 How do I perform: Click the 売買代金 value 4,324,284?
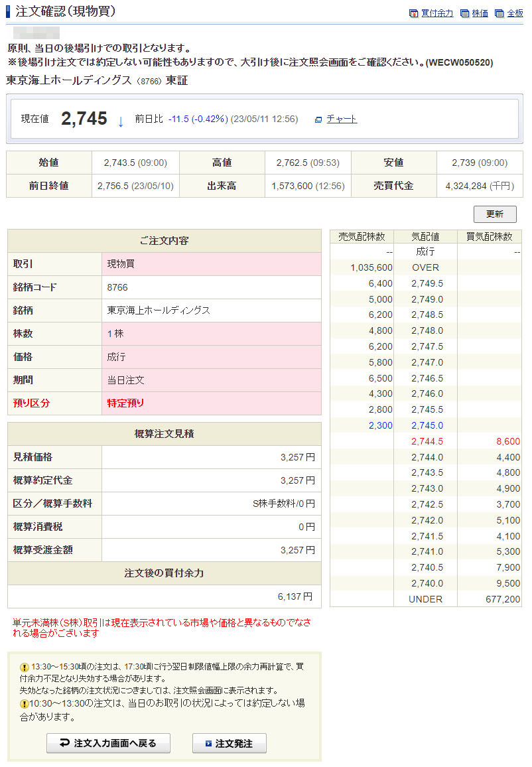pos(479,186)
